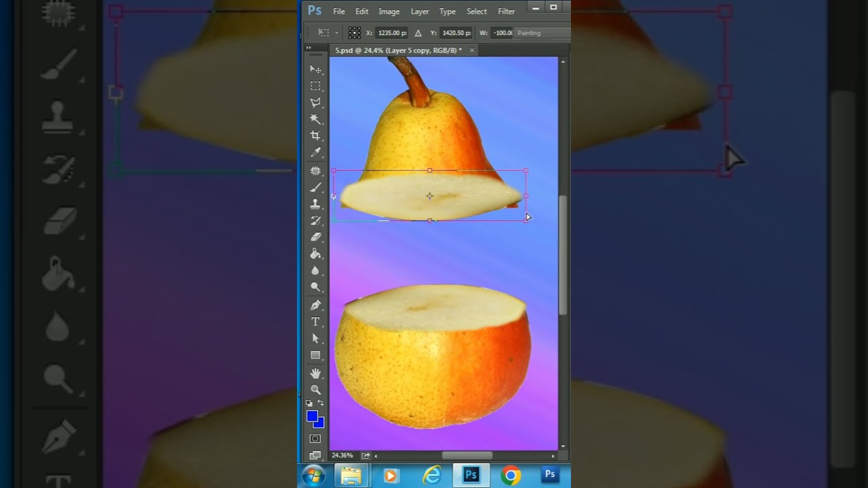Click the vertical scrollbar thumb
The width and height of the screenshot is (868, 488).
pos(563,256)
